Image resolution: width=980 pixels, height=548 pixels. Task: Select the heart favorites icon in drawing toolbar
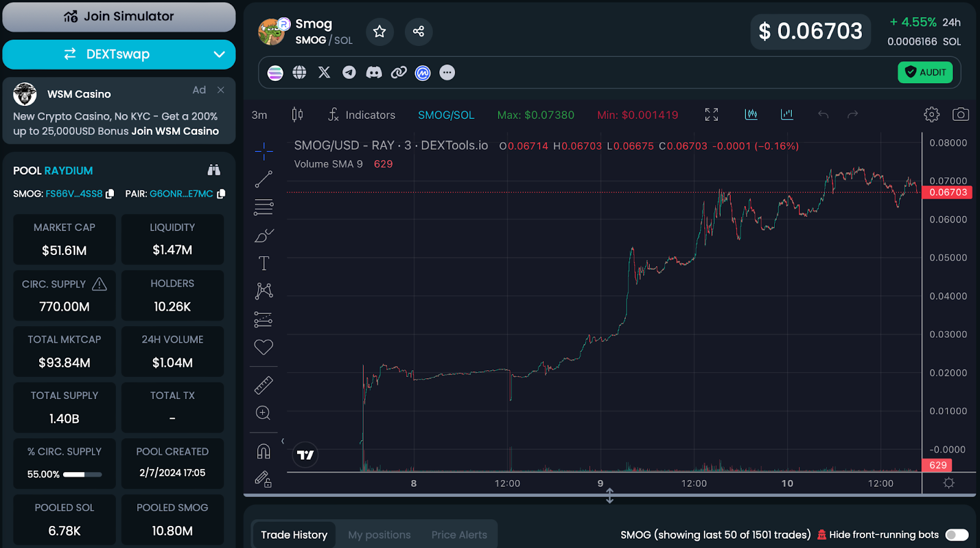point(264,347)
